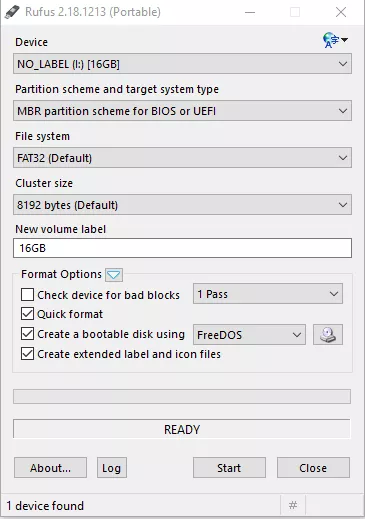Click the hash symbol in status bar
The height and width of the screenshot is (519, 365).
click(293, 505)
